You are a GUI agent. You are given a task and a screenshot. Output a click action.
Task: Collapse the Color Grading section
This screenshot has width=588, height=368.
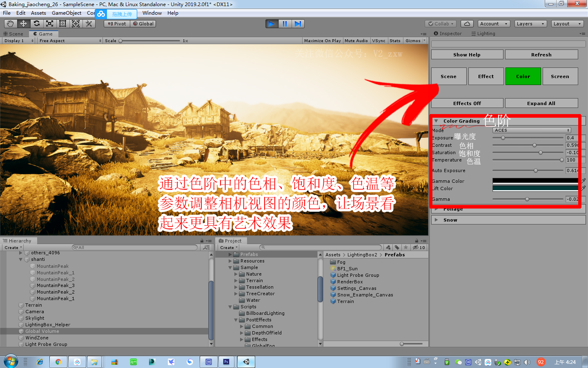click(x=436, y=121)
